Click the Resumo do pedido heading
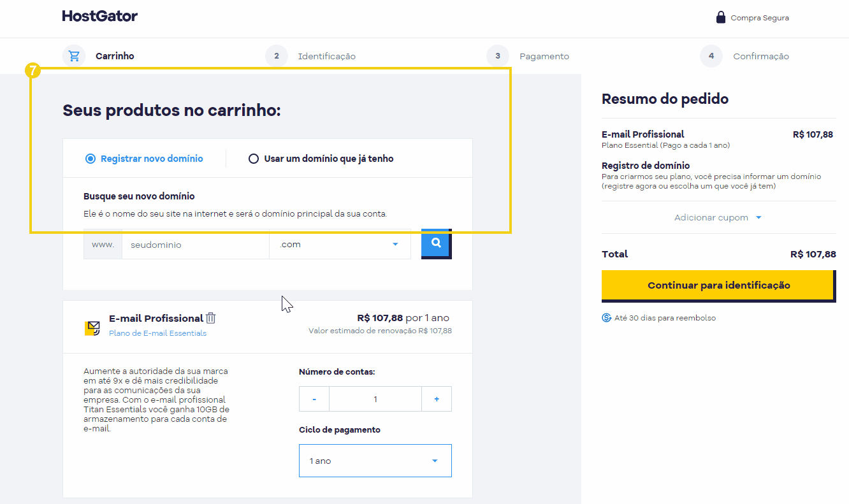The height and width of the screenshot is (504, 849). tap(665, 99)
